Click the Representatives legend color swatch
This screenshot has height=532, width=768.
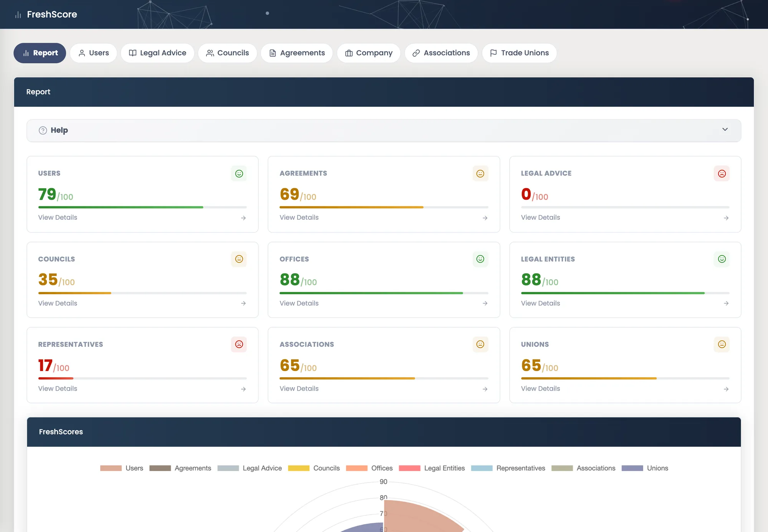(x=482, y=468)
